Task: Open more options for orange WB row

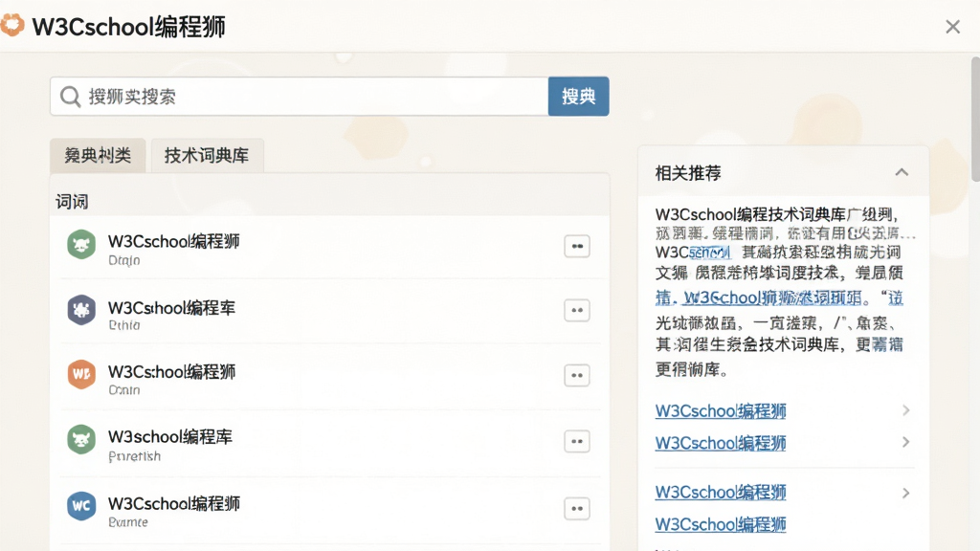Action: (x=577, y=375)
